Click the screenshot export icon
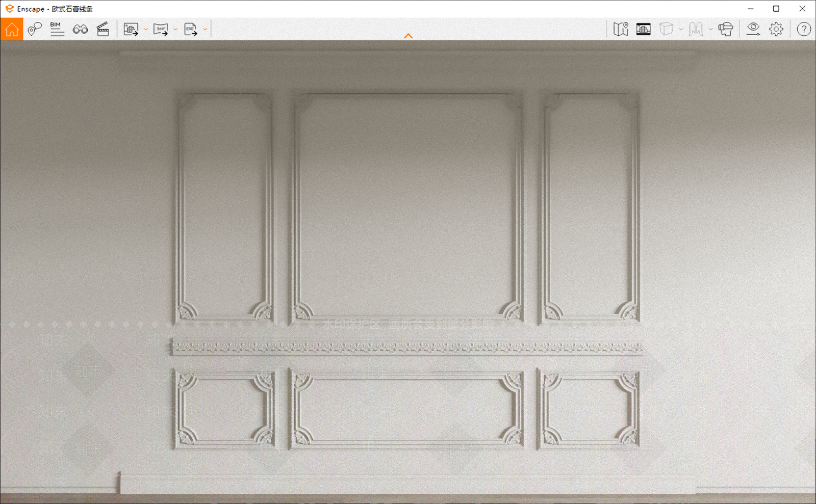 coord(131,29)
